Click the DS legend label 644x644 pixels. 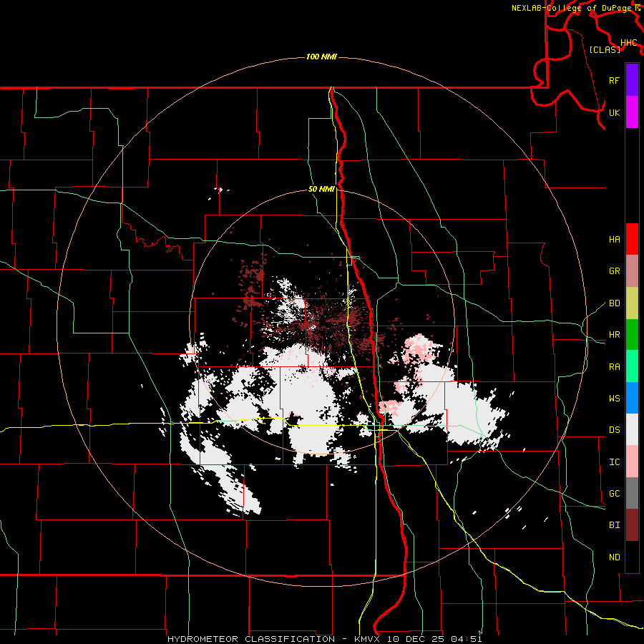pyautogui.click(x=614, y=430)
